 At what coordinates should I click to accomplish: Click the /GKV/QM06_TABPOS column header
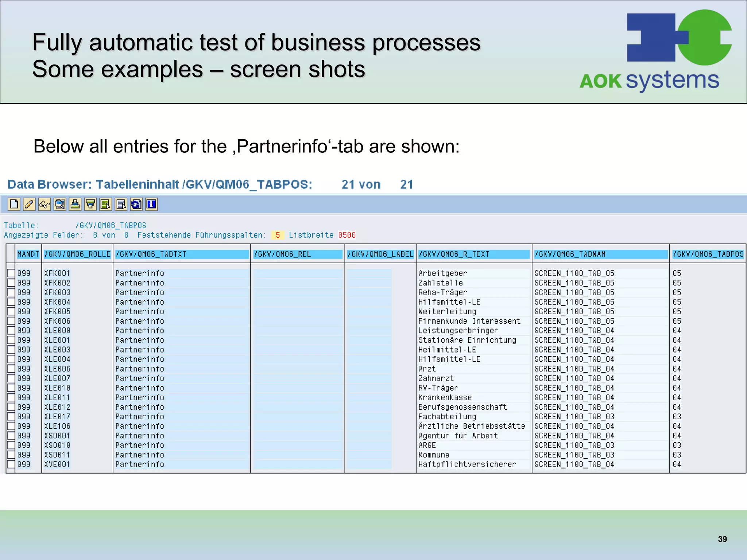point(708,254)
